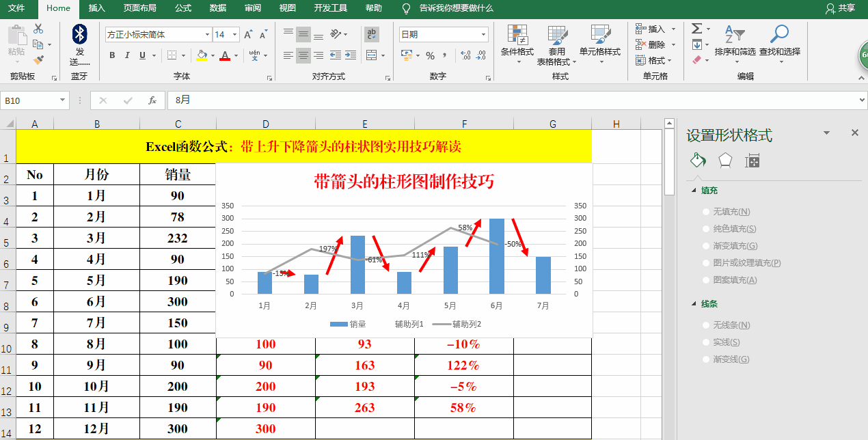Expand the Name Box B10 dropdown

63,100
